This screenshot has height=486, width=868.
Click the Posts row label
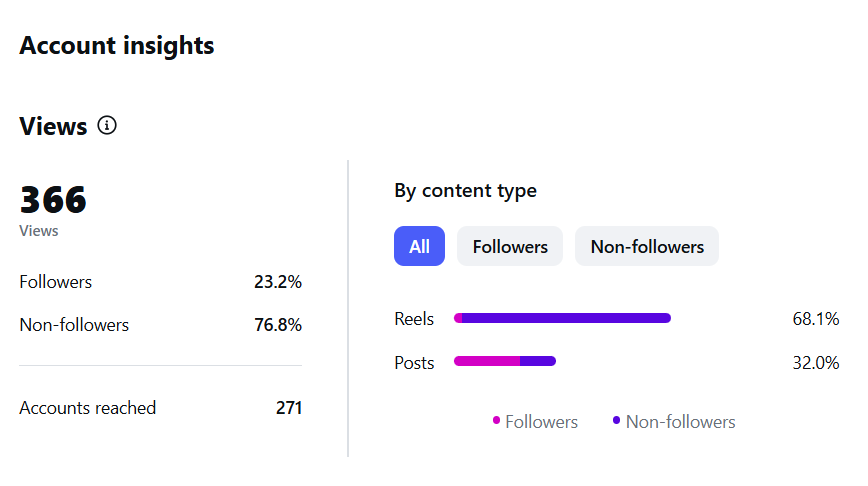(414, 363)
